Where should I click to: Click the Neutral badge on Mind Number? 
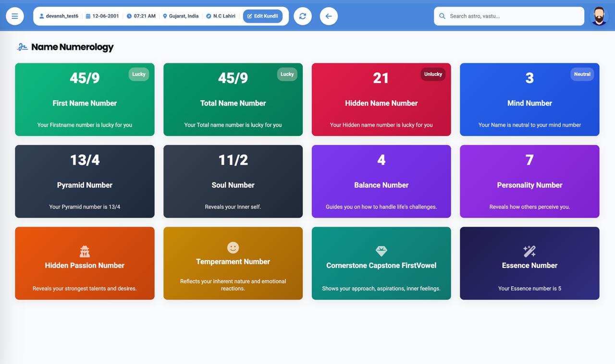coord(582,74)
